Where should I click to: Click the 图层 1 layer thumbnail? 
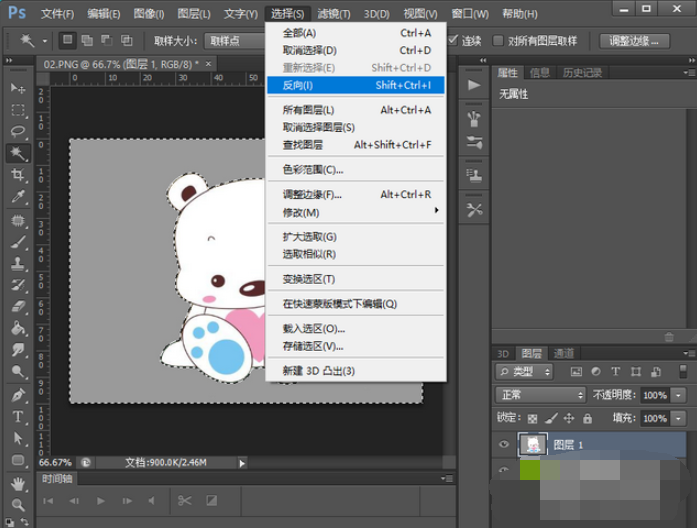pyautogui.click(x=533, y=444)
